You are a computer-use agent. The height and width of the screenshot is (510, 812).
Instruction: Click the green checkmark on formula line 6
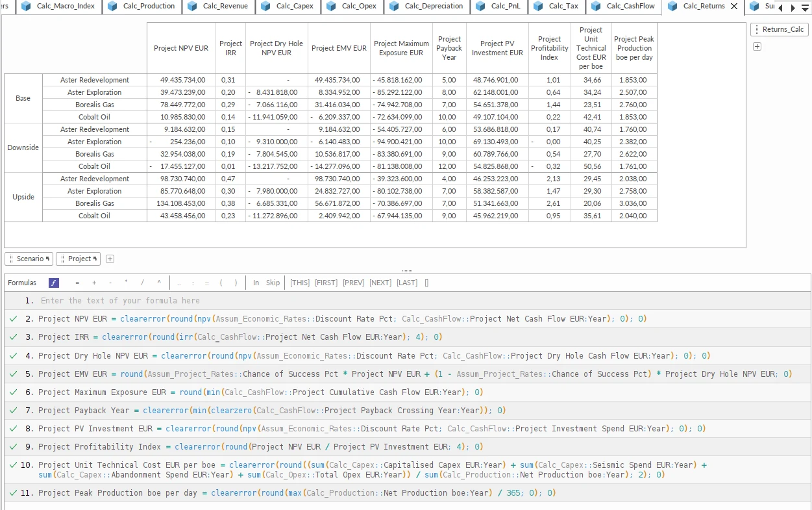click(13, 392)
